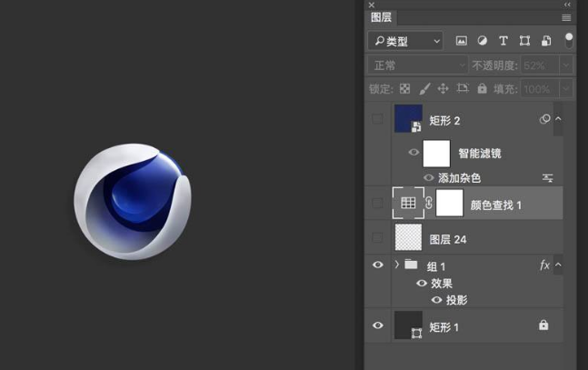
Task: Collapse panel with double arrow icon
Action: click(x=567, y=5)
